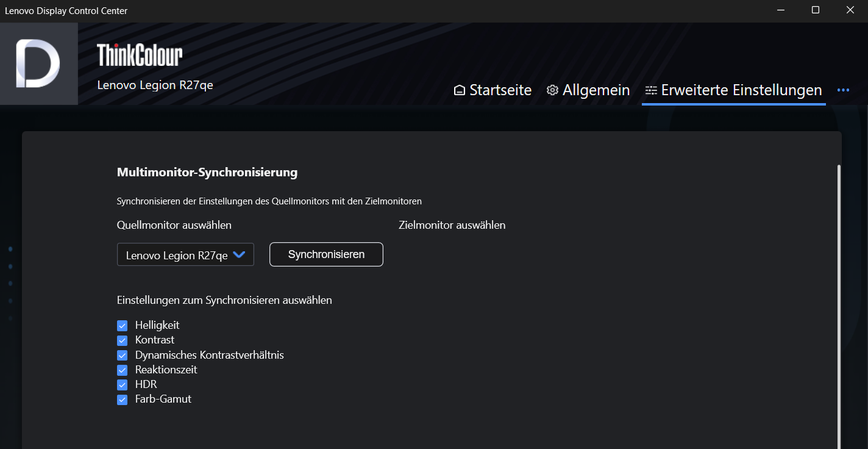
Task: Toggle the Reaktionszeit checkbox
Action: point(122,370)
